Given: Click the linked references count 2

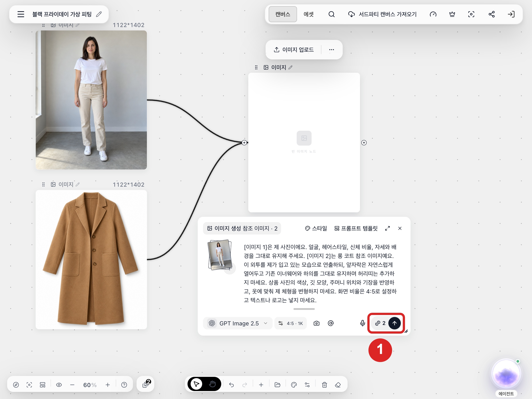Looking at the screenshot, I should pos(380,323).
